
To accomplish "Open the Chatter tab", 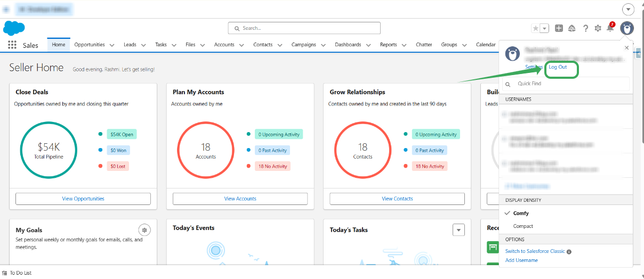I will (x=424, y=45).
